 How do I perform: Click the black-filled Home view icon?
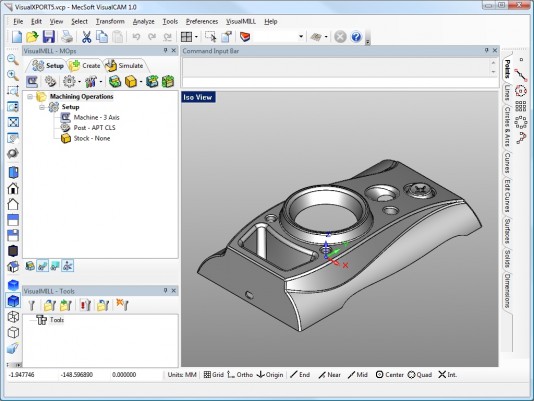tap(13, 188)
